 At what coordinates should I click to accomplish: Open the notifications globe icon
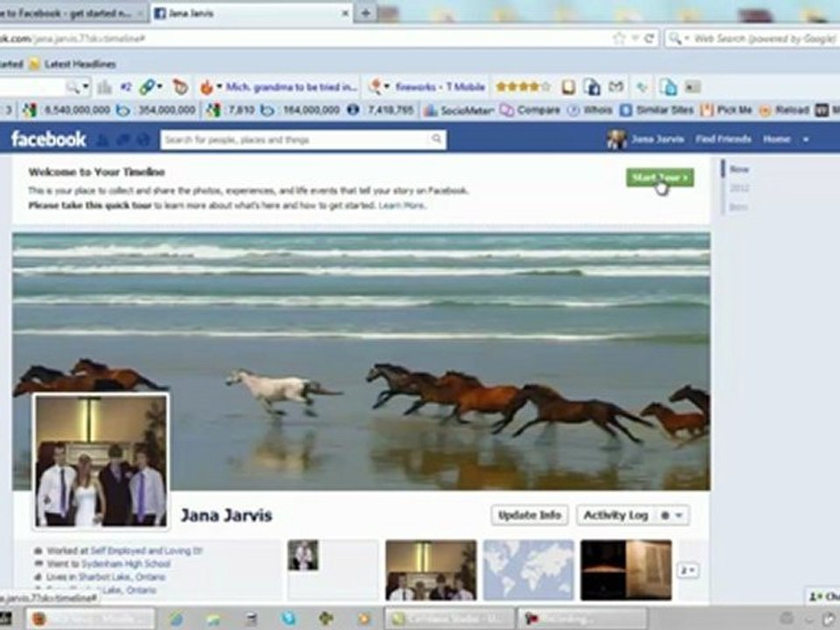(143, 140)
